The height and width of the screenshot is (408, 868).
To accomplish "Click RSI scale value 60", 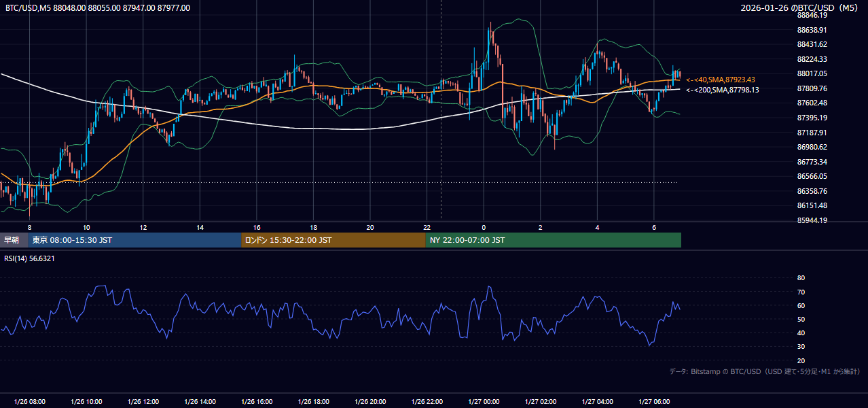I will pyautogui.click(x=801, y=305).
